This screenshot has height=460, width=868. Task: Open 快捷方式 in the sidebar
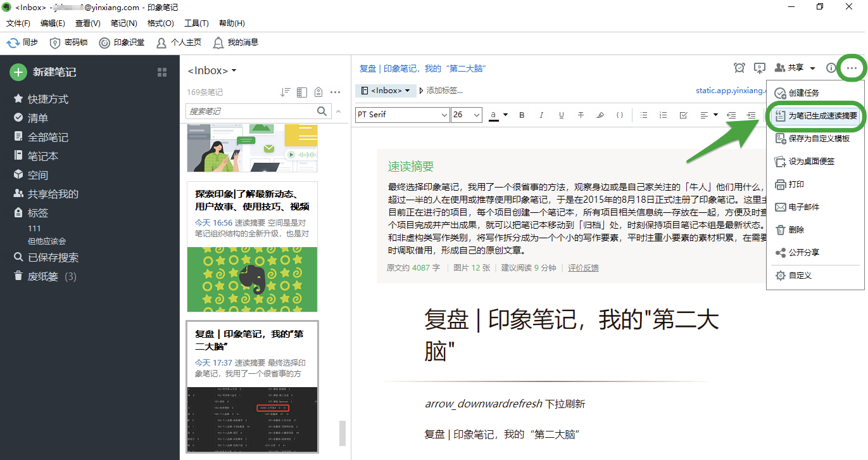click(x=41, y=99)
